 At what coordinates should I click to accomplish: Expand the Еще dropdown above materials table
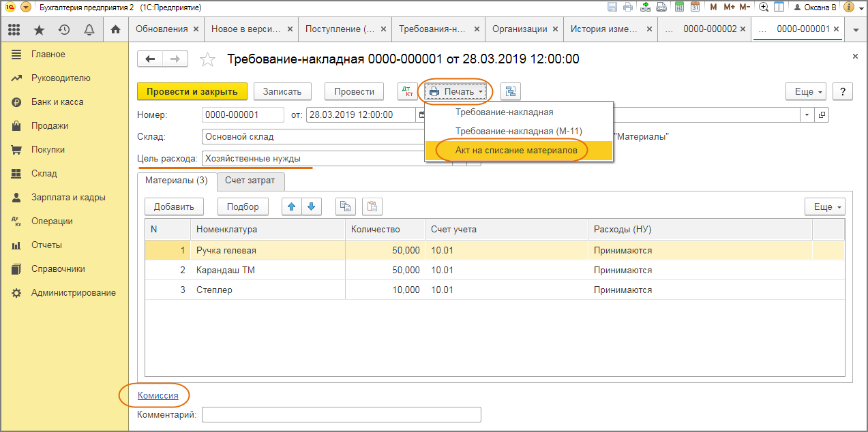825,206
